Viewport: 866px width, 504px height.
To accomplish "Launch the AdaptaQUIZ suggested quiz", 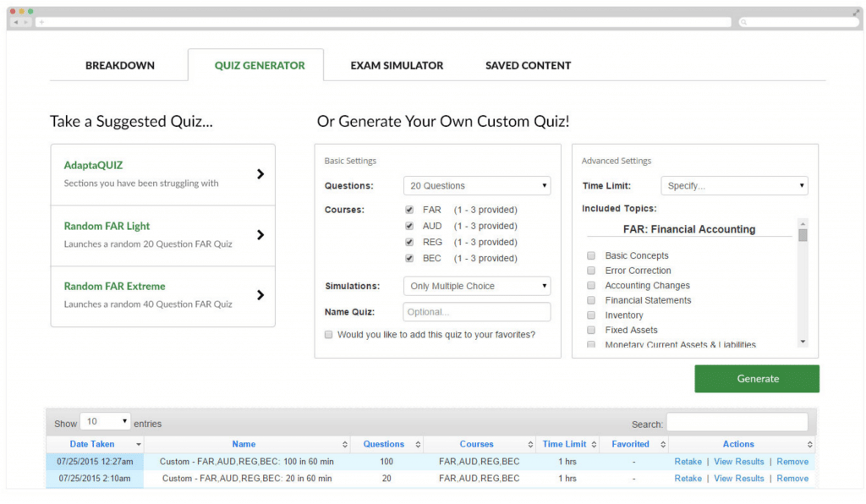I will (163, 175).
